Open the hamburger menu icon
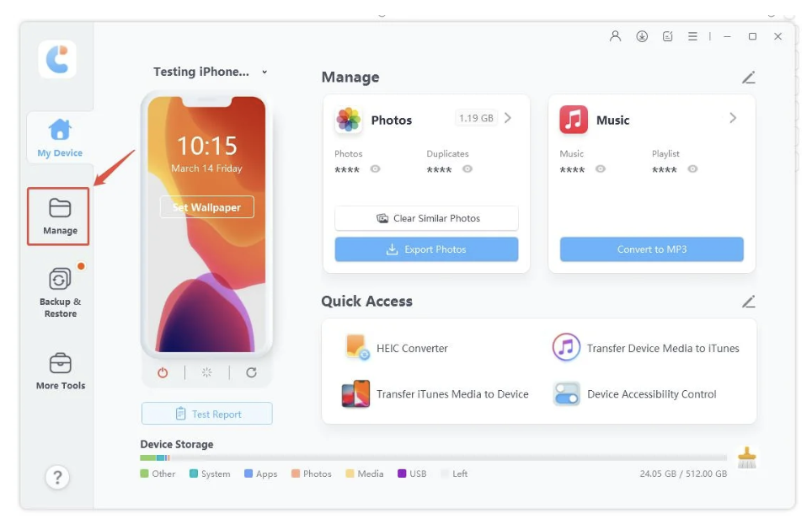The height and width of the screenshot is (519, 812). [692, 36]
